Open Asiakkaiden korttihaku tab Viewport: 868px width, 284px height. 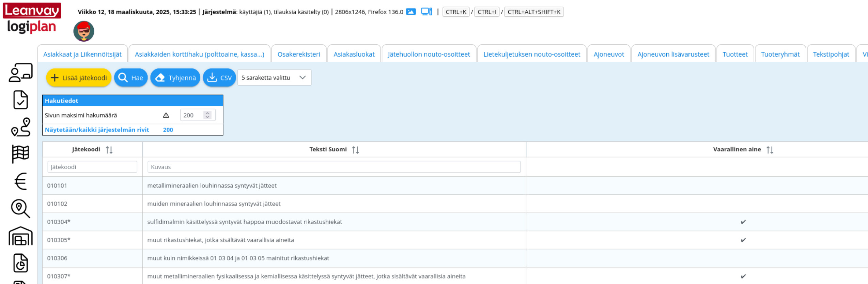tap(199, 54)
